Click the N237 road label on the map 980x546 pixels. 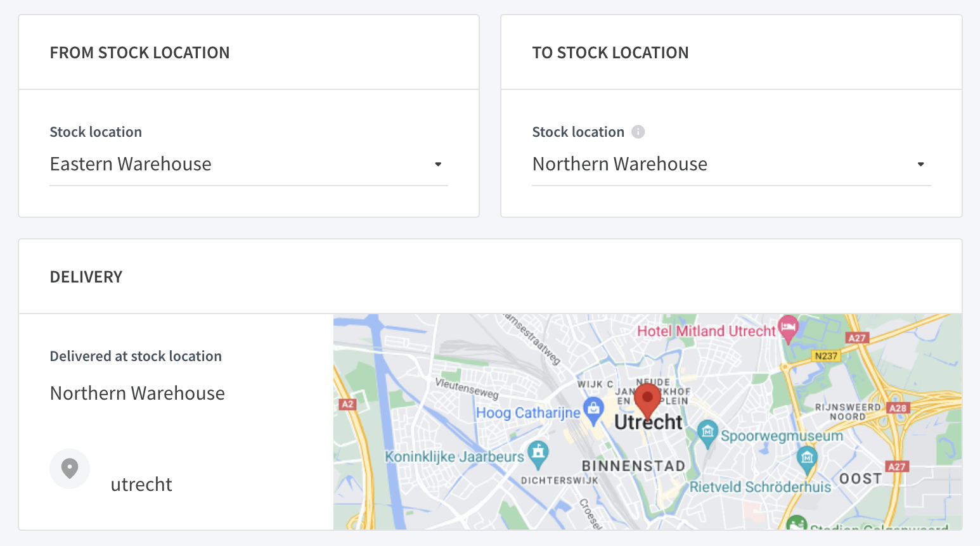[826, 356]
